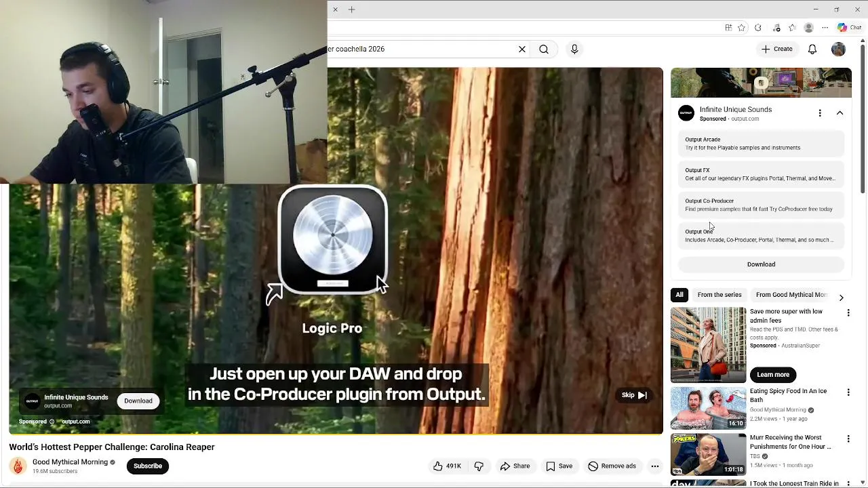
Task: Save the video to a playlist
Action: pos(560,466)
